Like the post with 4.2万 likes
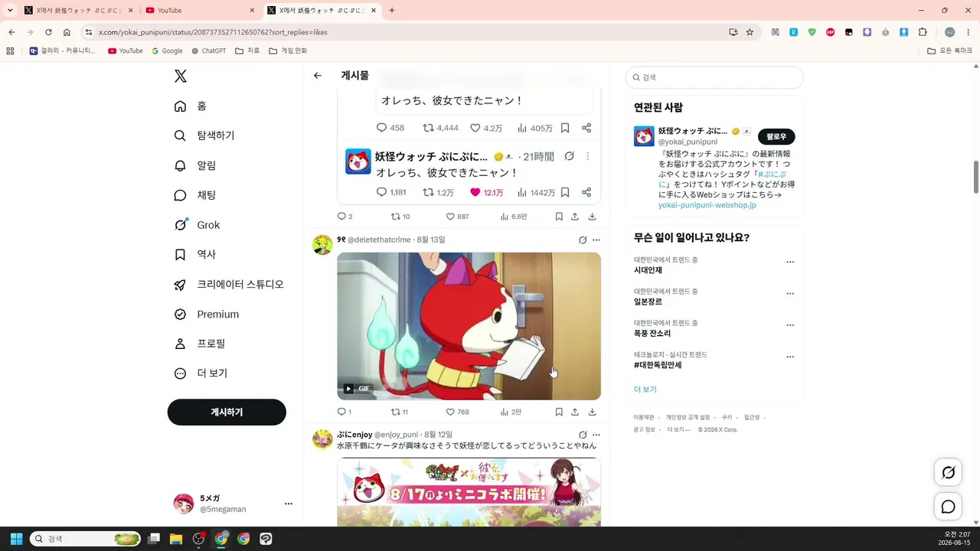 (x=485, y=128)
